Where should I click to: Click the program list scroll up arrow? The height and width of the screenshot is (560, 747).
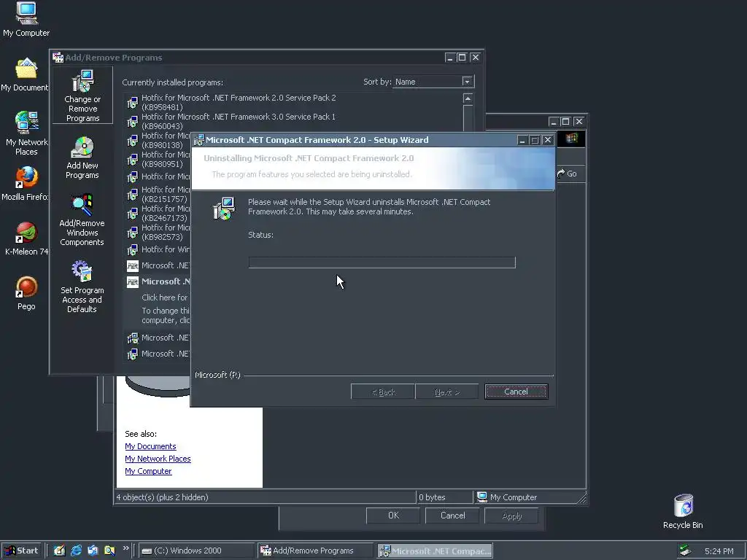(468, 98)
